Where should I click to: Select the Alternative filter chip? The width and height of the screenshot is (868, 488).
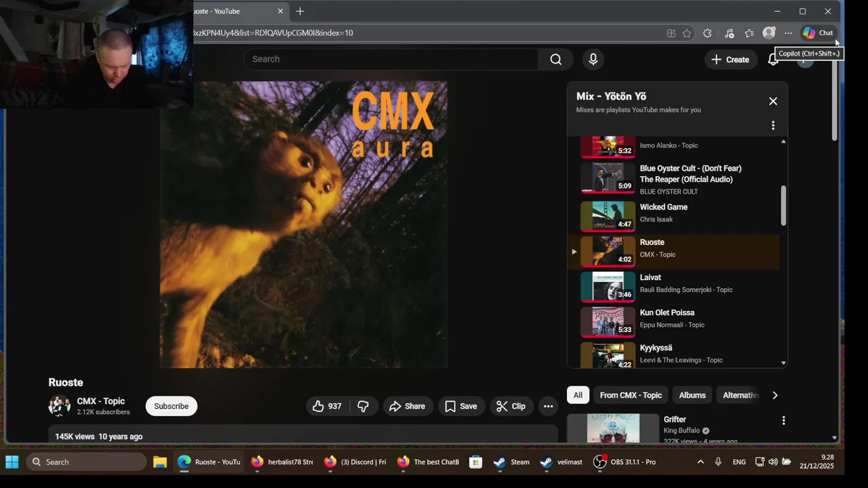pos(740,395)
